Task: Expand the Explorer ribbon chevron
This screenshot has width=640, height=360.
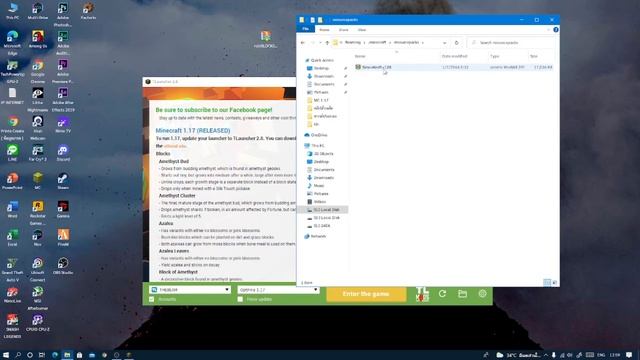Action: point(548,30)
